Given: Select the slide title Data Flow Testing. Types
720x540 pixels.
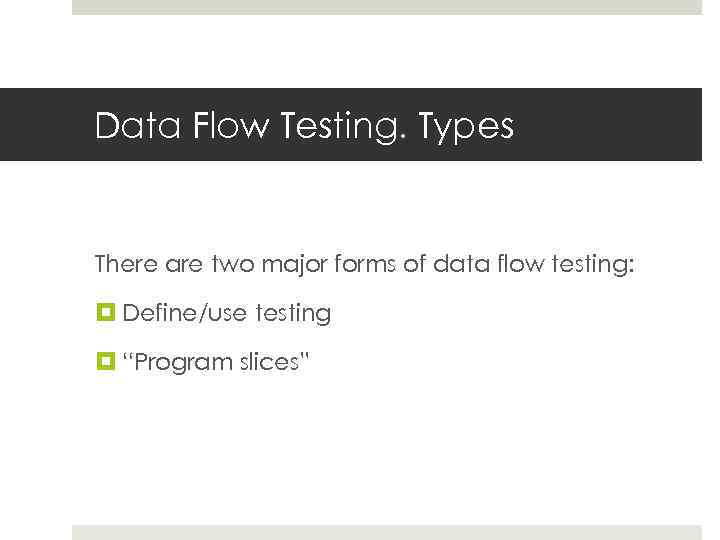Looking at the screenshot, I should (x=304, y=126).
